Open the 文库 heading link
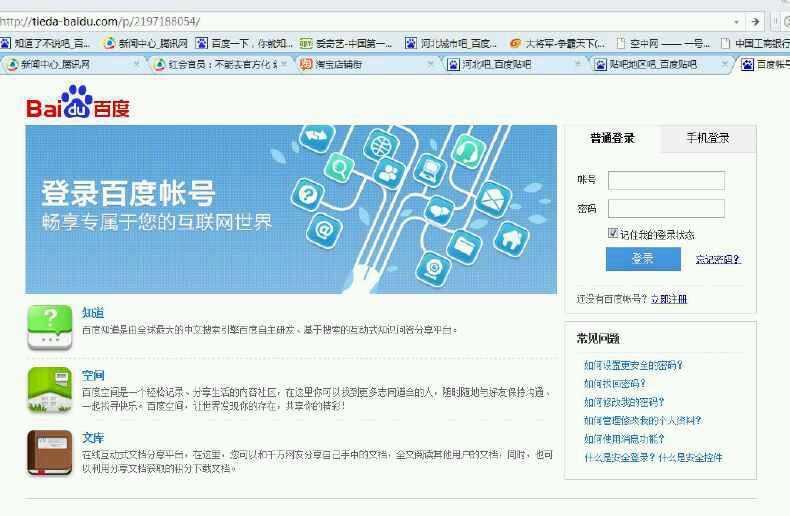This screenshot has width=790, height=516. (x=93, y=437)
